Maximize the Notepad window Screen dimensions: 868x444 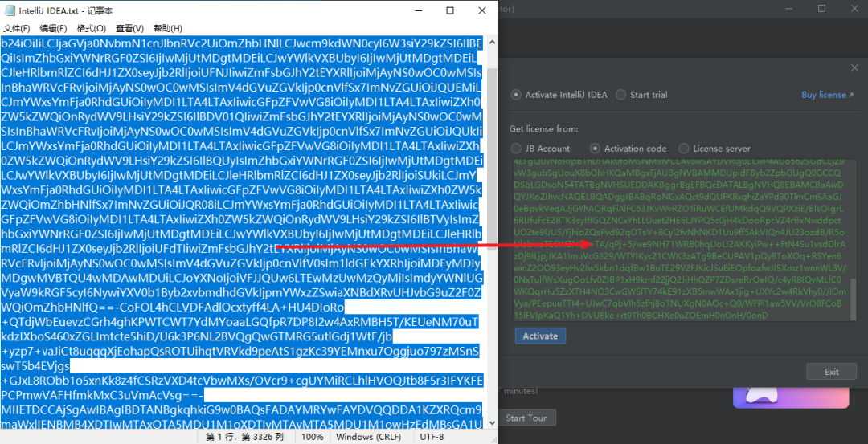pyautogui.click(x=450, y=10)
